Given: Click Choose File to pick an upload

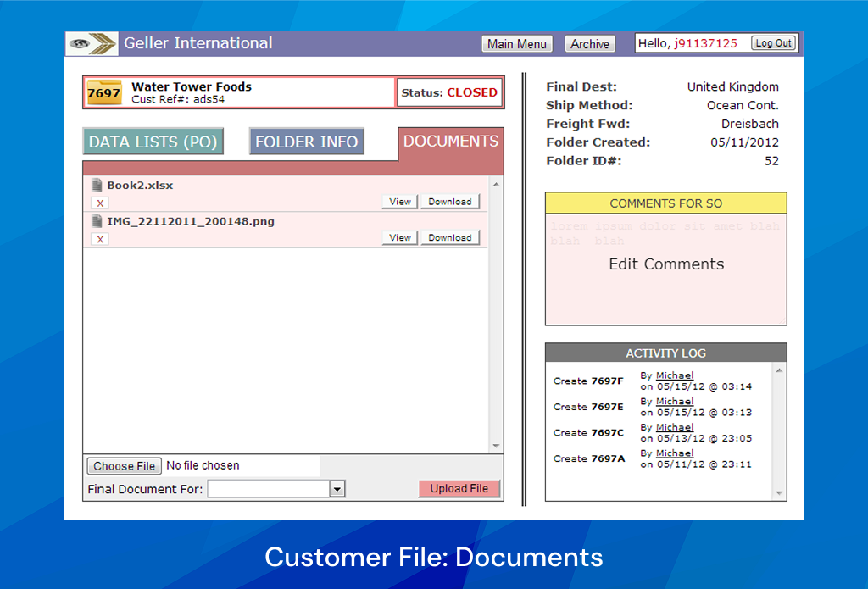Looking at the screenshot, I should tap(123, 465).
